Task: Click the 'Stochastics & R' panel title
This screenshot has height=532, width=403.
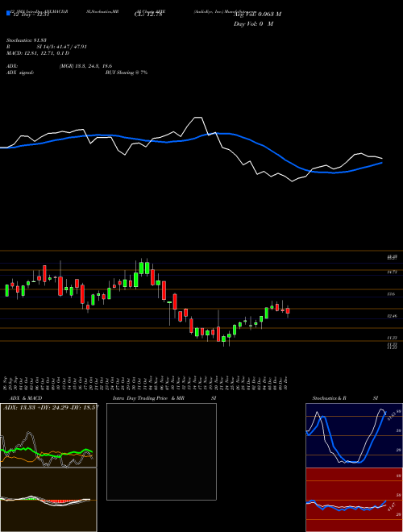Action: (x=329, y=398)
